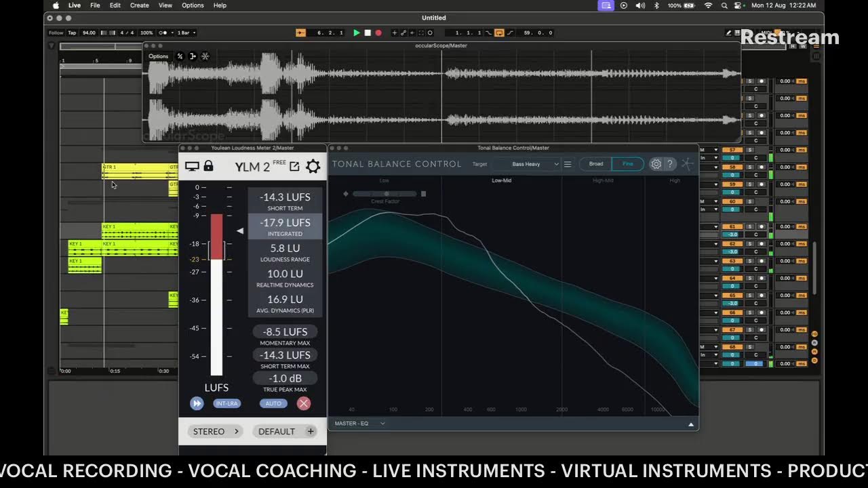
Task: Toggle the Follow button in Ableton
Action: pyautogui.click(x=56, y=33)
